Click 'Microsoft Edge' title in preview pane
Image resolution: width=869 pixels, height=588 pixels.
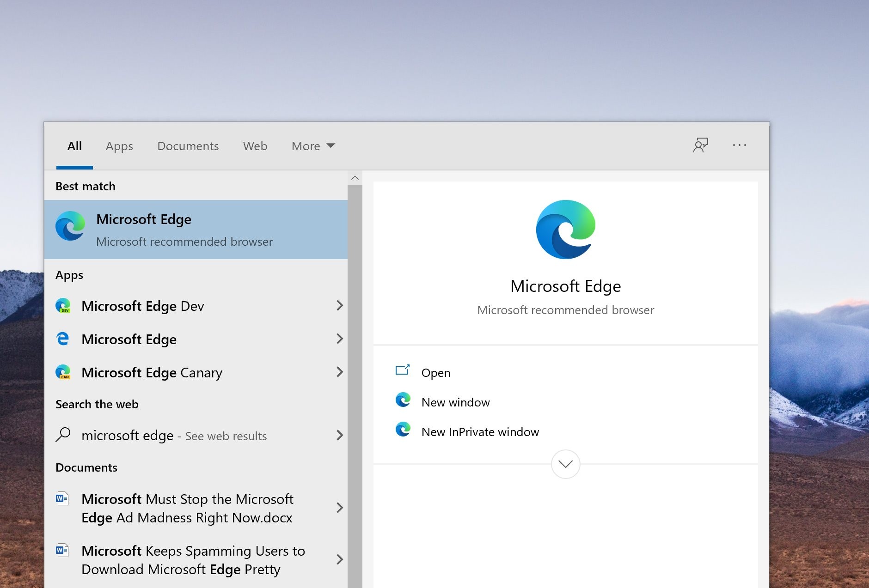click(565, 286)
